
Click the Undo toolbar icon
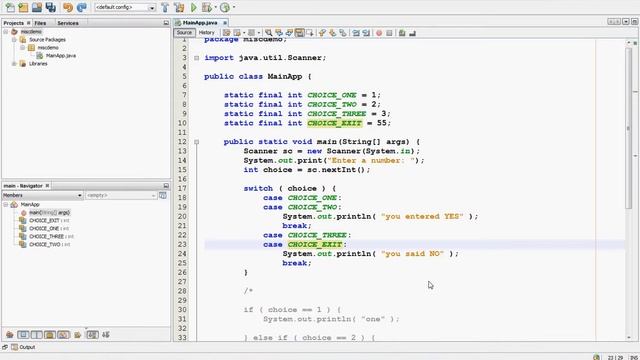[x=68, y=7]
